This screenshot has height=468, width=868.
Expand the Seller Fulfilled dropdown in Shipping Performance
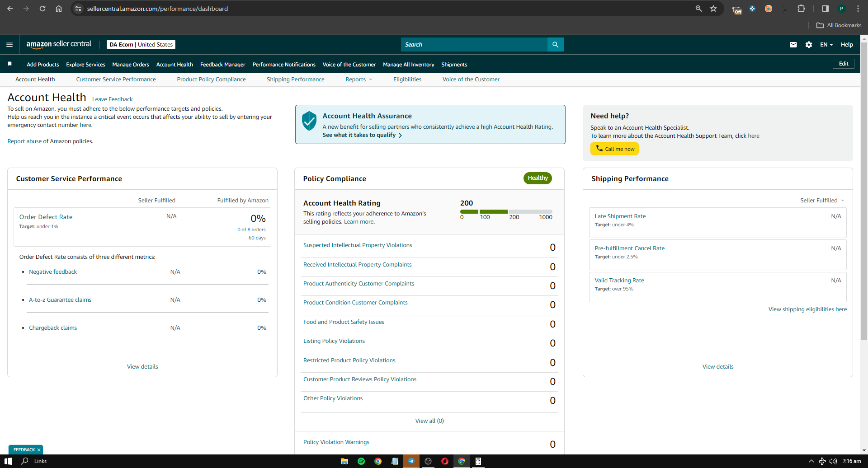click(822, 201)
